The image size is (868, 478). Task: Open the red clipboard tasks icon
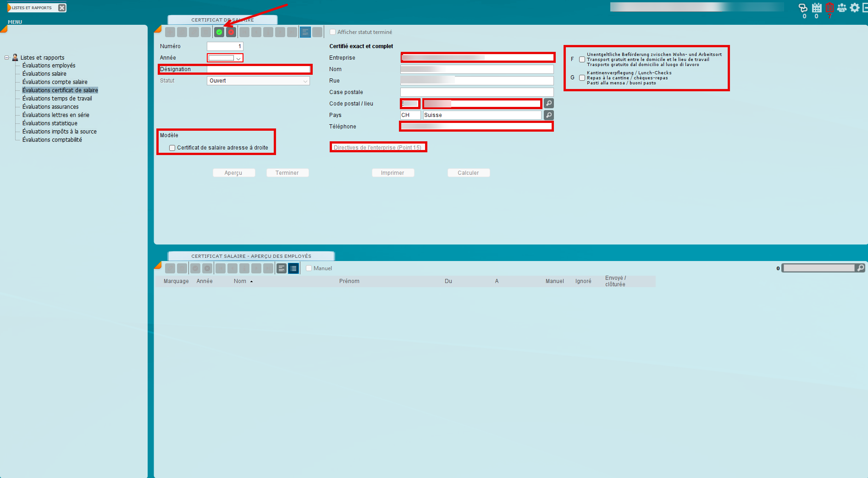(x=829, y=8)
